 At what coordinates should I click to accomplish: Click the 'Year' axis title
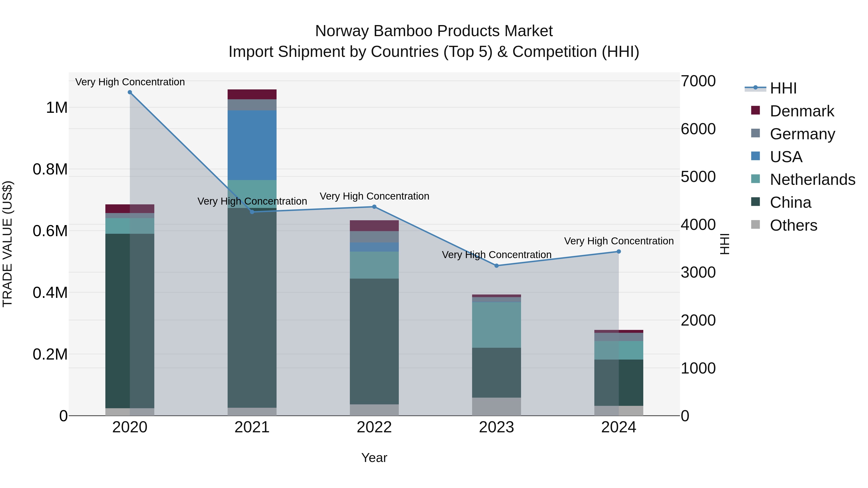(374, 458)
